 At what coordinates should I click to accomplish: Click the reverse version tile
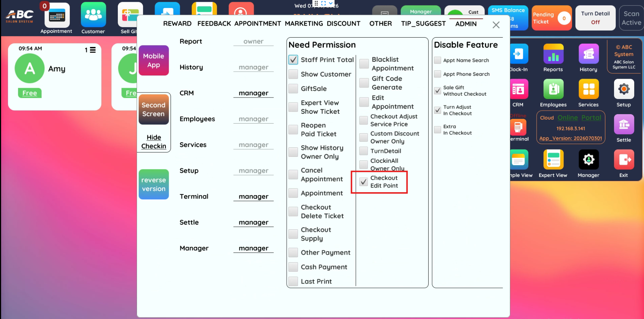154,184
